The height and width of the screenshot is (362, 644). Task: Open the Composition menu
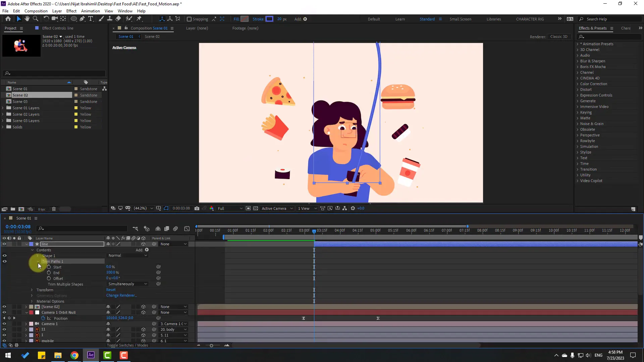click(x=36, y=11)
